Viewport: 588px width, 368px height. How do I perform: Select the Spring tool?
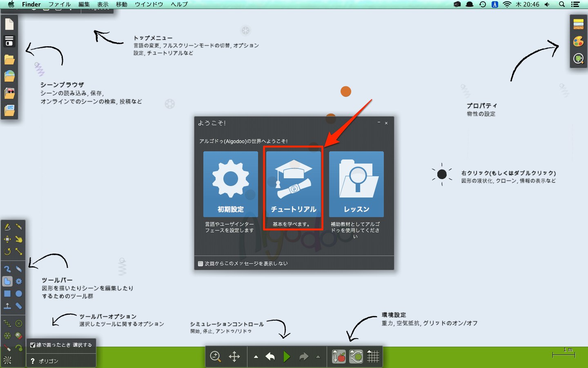[7, 323]
